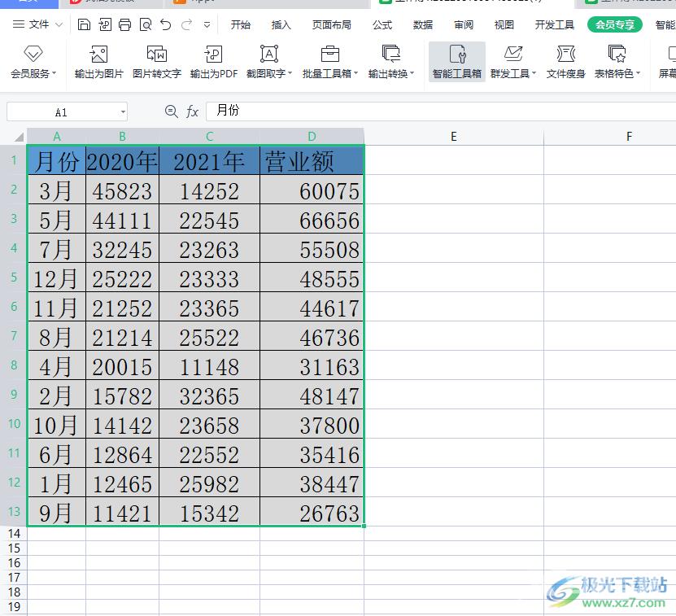This screenshot has width=676, height=616.
Task: Select column C header
Action: (x=210, y=137)
